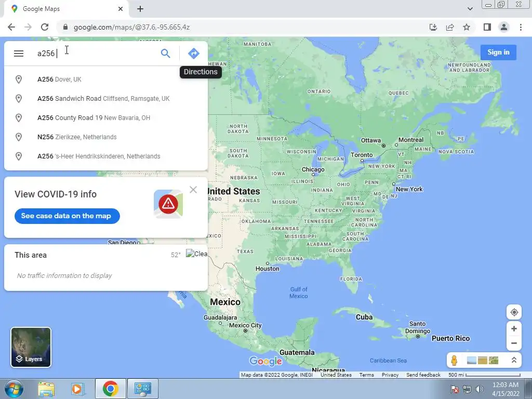This screenshot has width=532, height=399.
Task: Choose A256 County Road 19 New Bavaria
Action: tap(106, 118)
